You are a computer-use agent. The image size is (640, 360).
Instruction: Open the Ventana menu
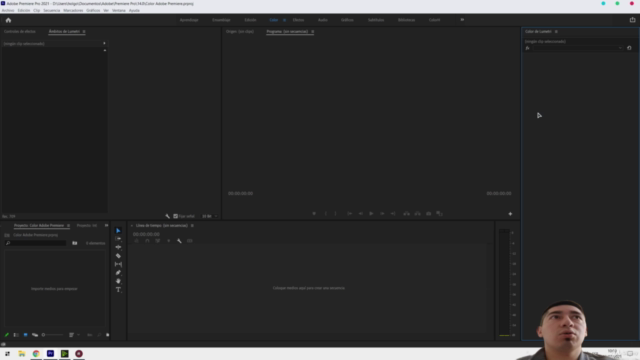tap(119, 11)
